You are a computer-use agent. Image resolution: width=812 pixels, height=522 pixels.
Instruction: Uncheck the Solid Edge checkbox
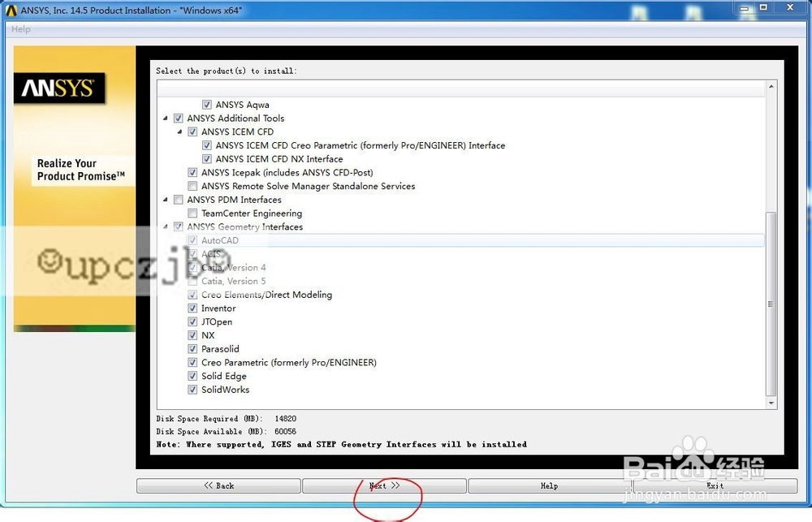192,376
